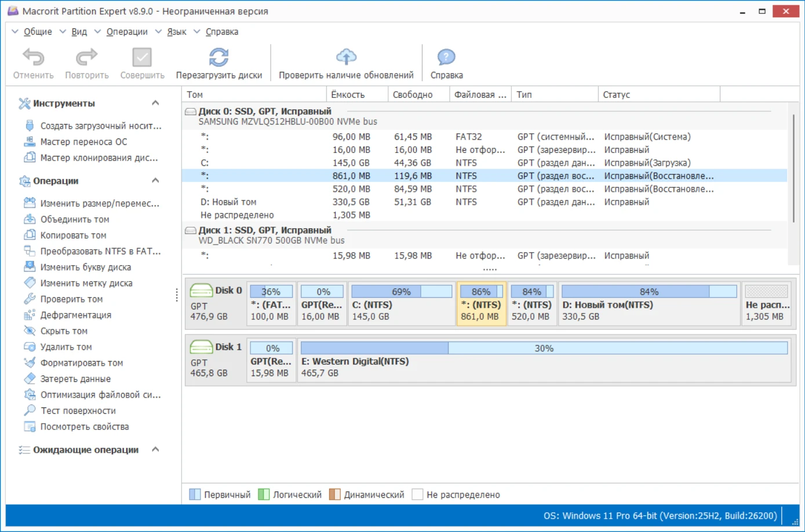This screenshot has width=805, height=532.
Task: Collapse the Инструменты section
Action: 155,103
